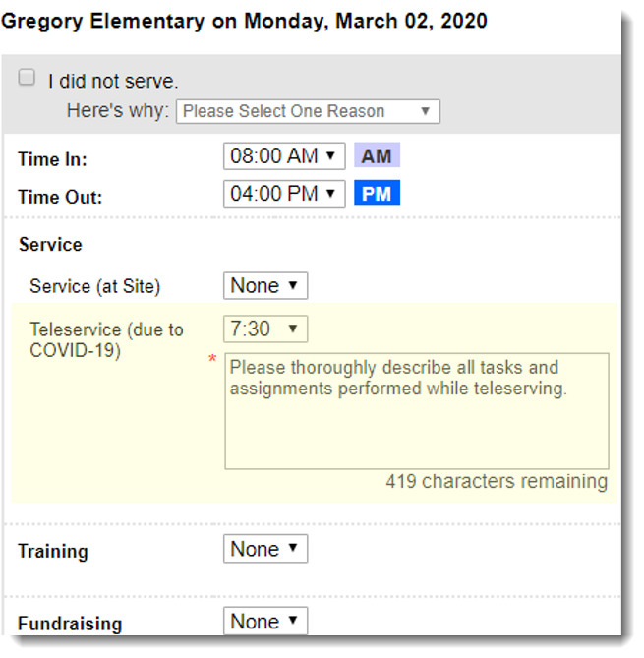The image size is (644, 658).
Task: Open the Time In 08:00 AM dropdown
Action: (x=284, y=156)
